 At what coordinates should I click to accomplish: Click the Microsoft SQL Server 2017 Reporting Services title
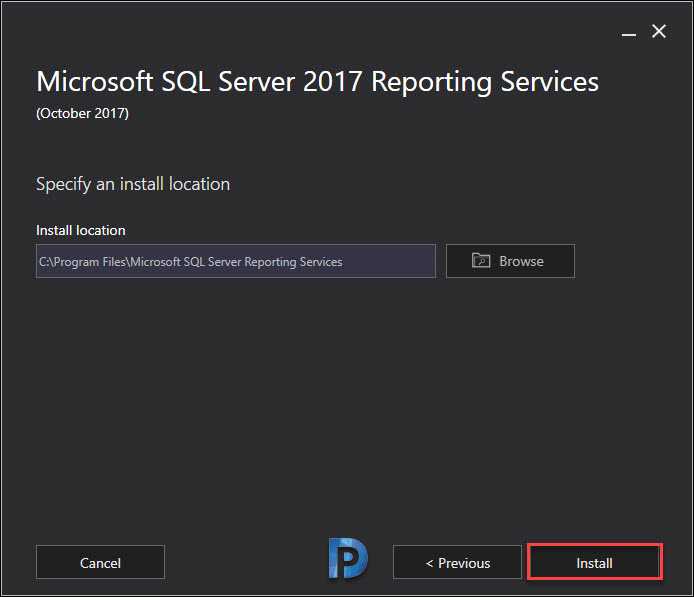317,82
